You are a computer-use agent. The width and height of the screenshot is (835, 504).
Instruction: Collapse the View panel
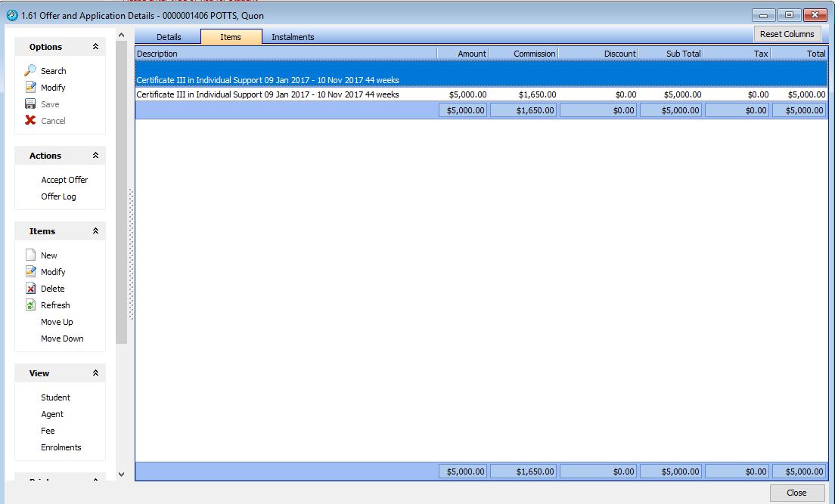tap(95, 373)
